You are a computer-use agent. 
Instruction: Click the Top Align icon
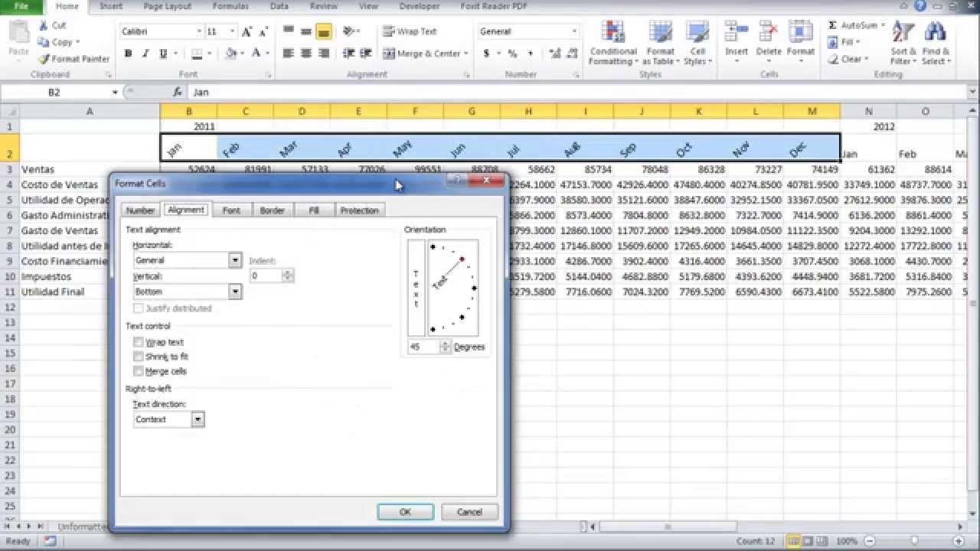289,31
